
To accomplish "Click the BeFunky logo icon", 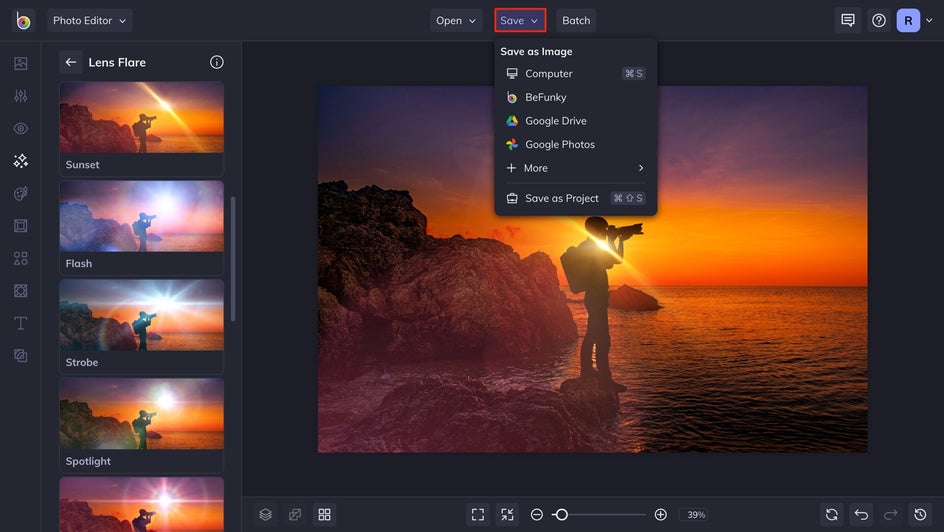I will [x=23, y=20].
